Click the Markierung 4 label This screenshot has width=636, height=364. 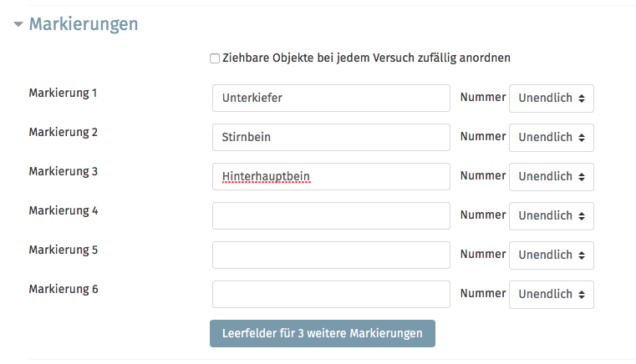tap(64, 210)
